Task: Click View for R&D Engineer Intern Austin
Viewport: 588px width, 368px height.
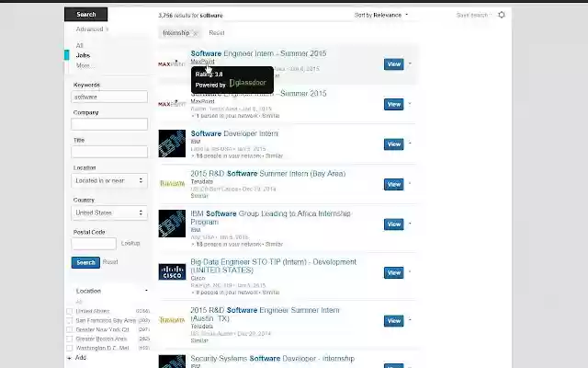Action: pyautogui.click(x=394, y=321)
